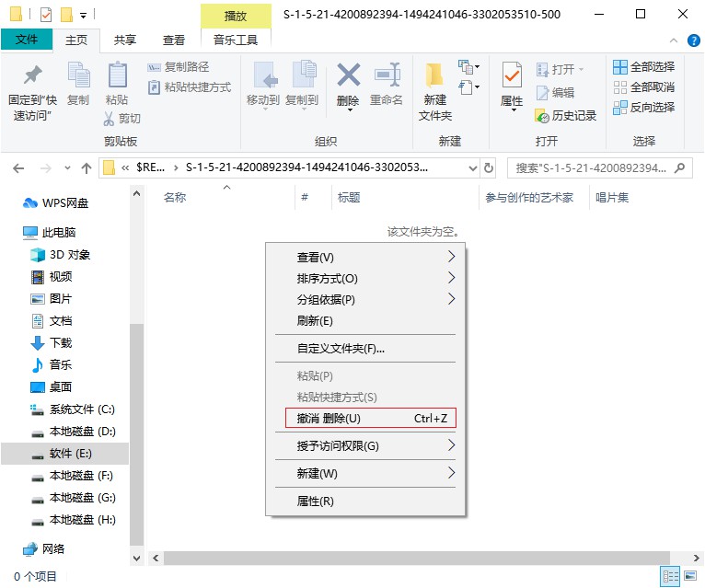Choose Refresh (刷新) in the context menu
Screen dimensions: 705x588
[365, 321]
